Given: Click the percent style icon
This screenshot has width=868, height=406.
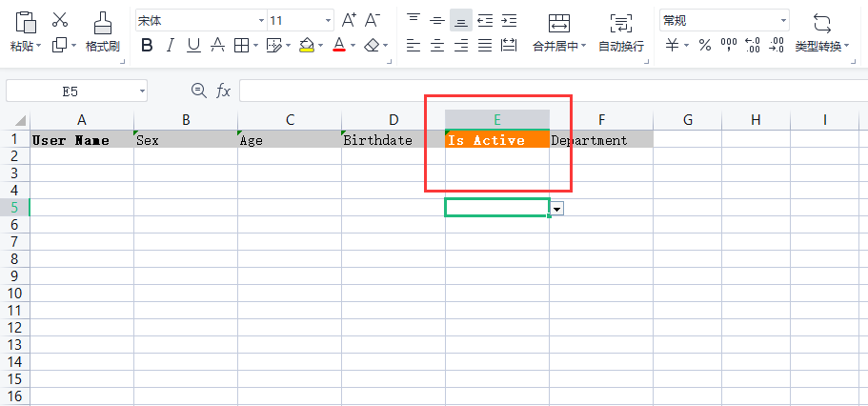Looking at the screenshot, I should 705,45.
